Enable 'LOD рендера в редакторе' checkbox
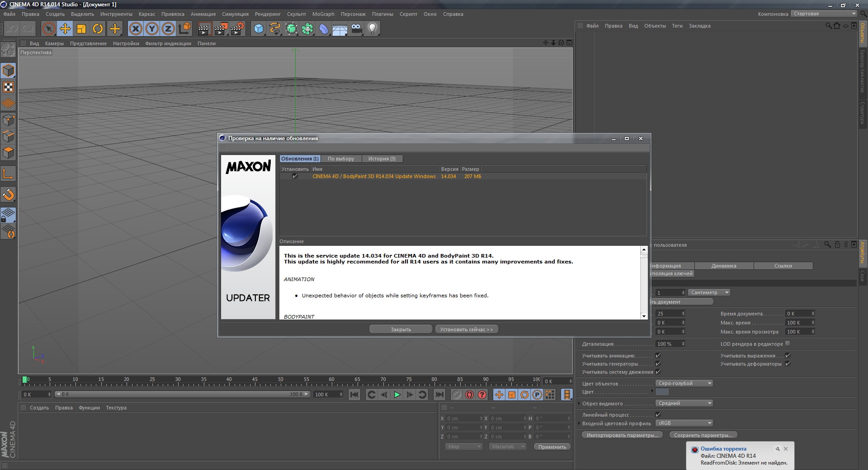868x470 pixels. point(788,343)
